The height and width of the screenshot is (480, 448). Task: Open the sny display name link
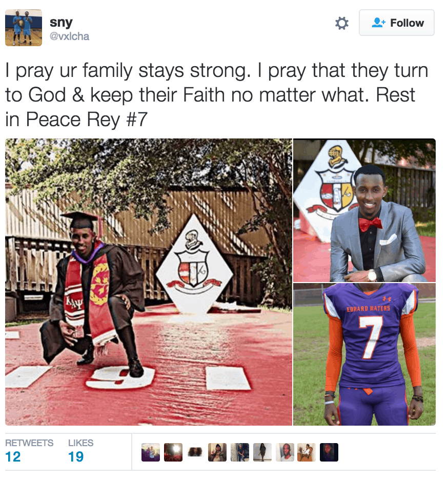click(61, 23)
